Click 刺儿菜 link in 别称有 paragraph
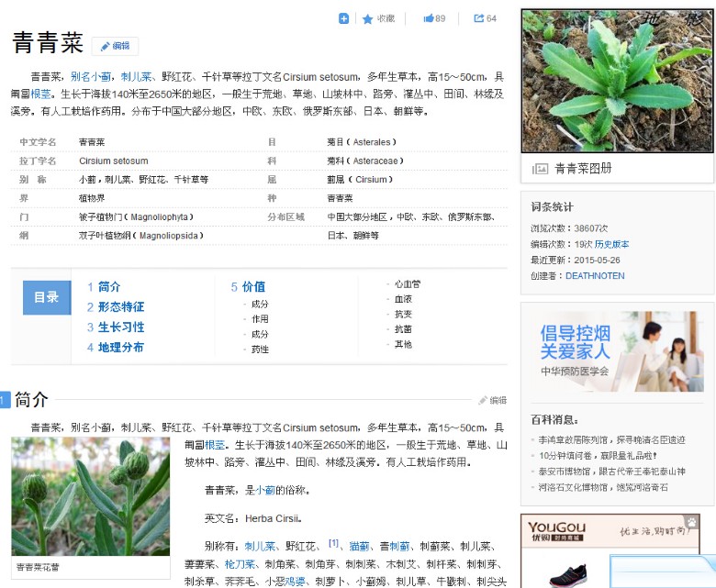This screenshot has width=716, height=588. tap(260, 546)
